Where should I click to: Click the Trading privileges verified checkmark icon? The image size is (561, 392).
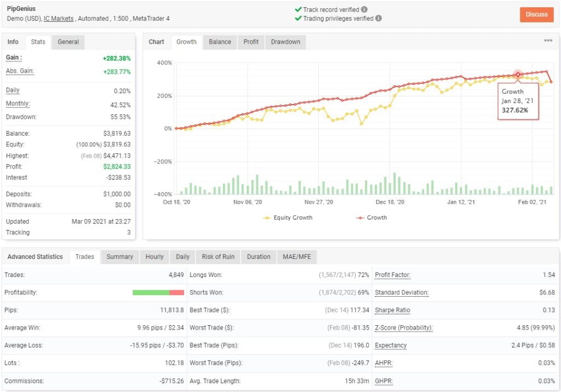(x=298, y=19)
